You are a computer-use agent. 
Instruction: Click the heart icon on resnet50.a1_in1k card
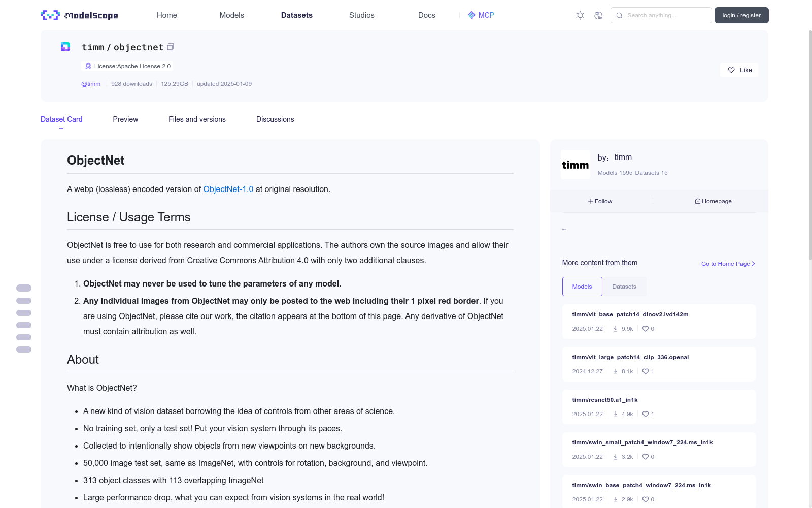pos(646,414)
